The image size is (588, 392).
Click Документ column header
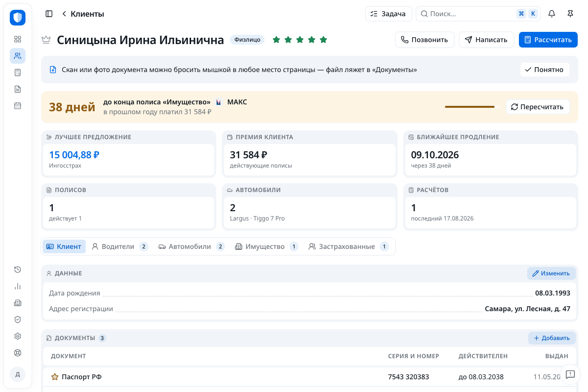pos(69,356)
